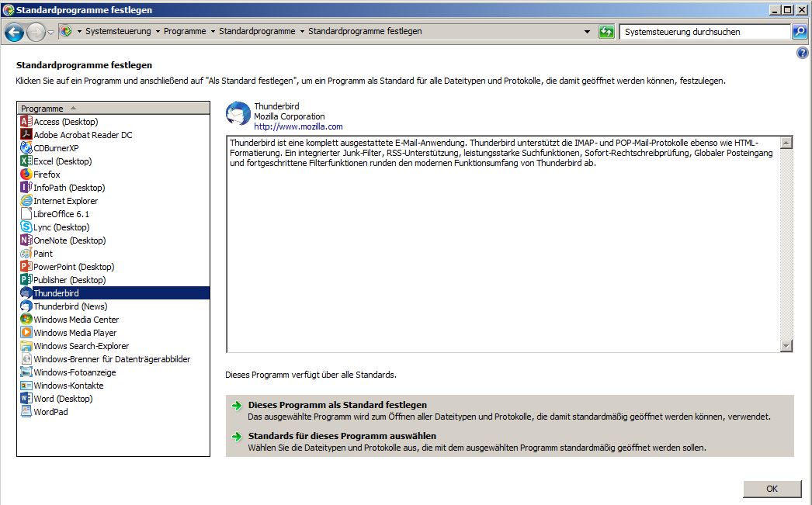Click the InfoPath (Desktop) icon
812x505 pixels.
(x=26, y=187)
